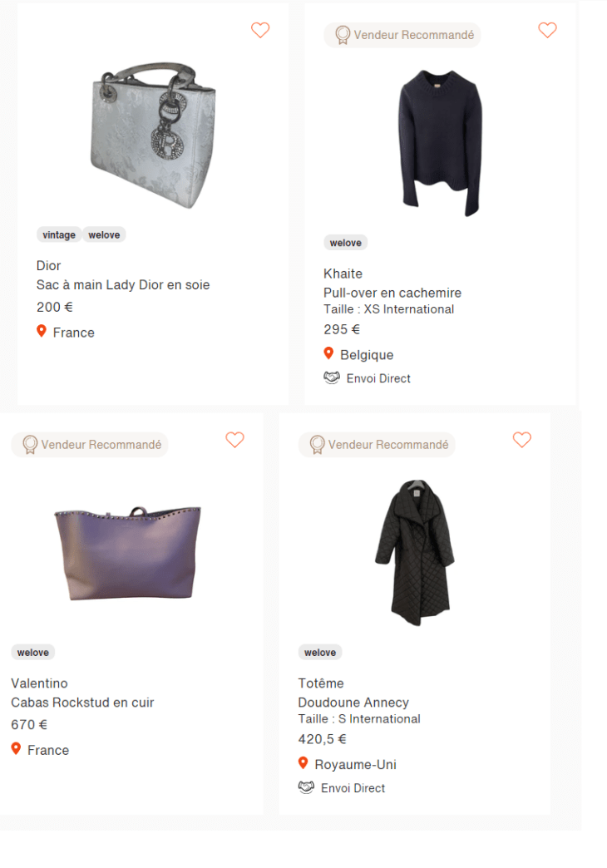Favorite the Dior Lady Dior bag
The width and height of the screenshot is (607, 868).
(260, 30)
